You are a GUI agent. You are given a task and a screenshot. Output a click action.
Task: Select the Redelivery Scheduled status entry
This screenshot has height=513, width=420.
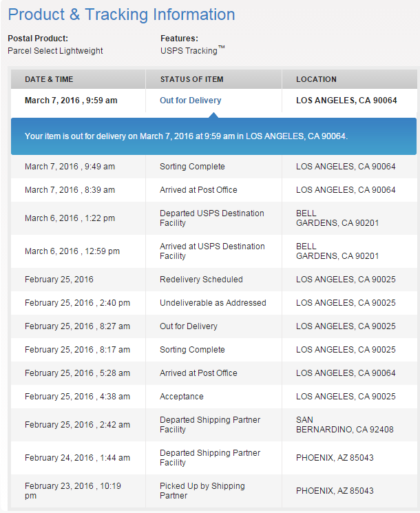click(x=201, y=280)
